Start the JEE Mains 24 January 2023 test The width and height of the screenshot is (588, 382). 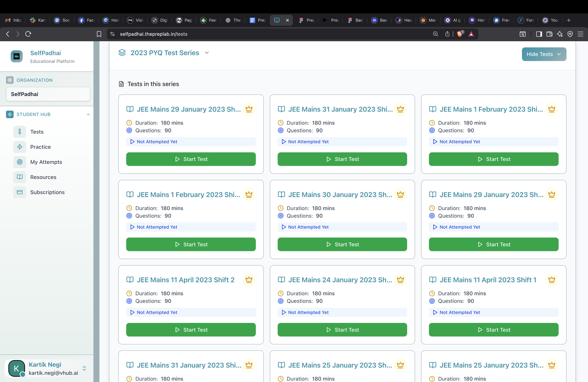click(342, 330)
